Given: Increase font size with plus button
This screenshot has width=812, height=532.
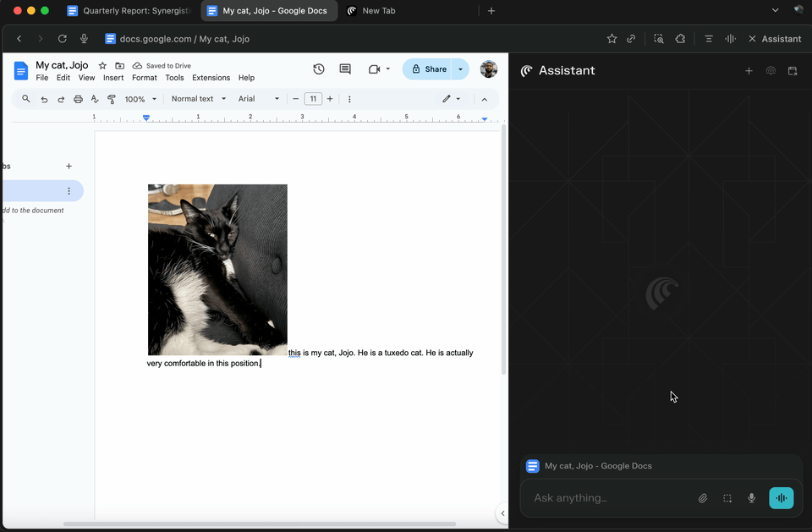Looking at the screenshot, I should tap(330, 99).
